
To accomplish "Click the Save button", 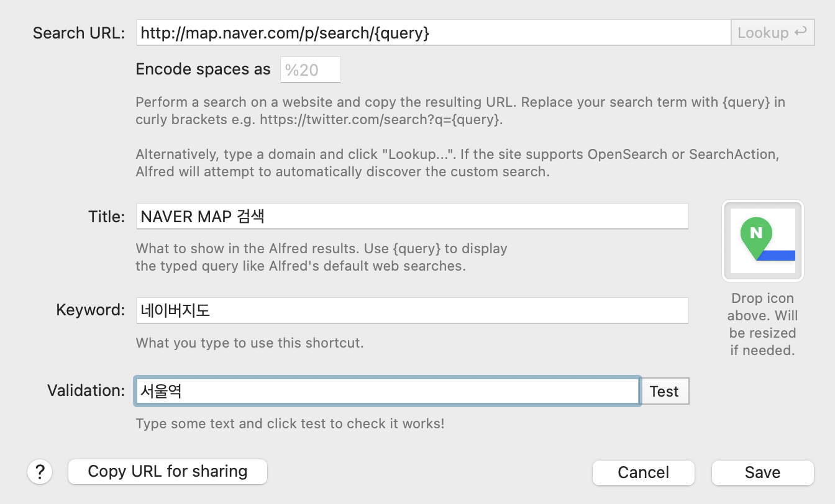I will click(762, 472).
